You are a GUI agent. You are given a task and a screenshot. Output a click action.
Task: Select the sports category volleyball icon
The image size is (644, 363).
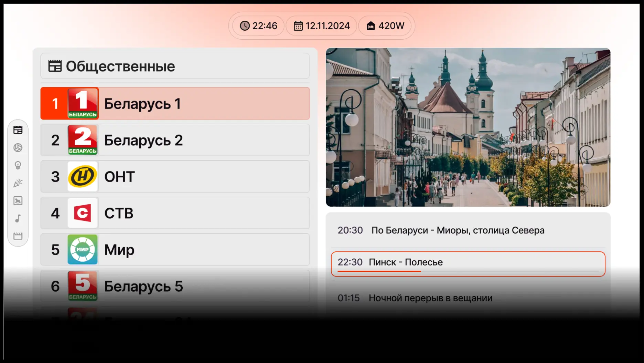(x=18, y=148)
